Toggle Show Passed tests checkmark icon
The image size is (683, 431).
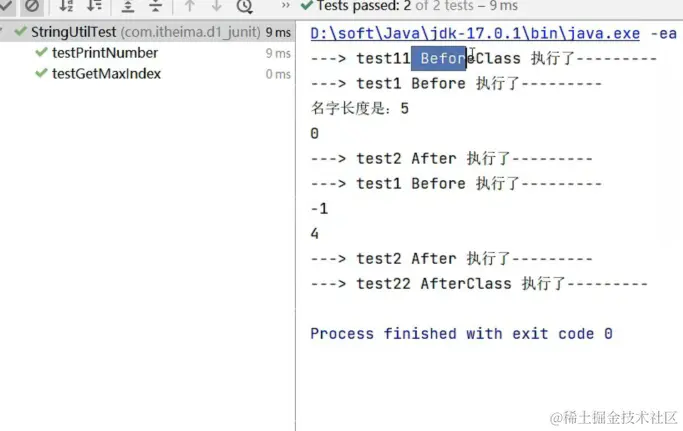click(x=5, y=5)
